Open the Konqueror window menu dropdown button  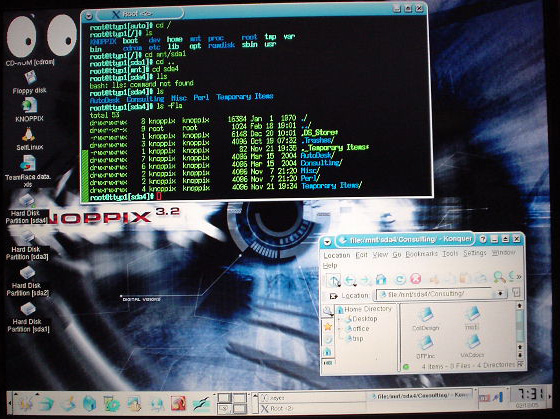pyautogui.click(x=327, y=241)
